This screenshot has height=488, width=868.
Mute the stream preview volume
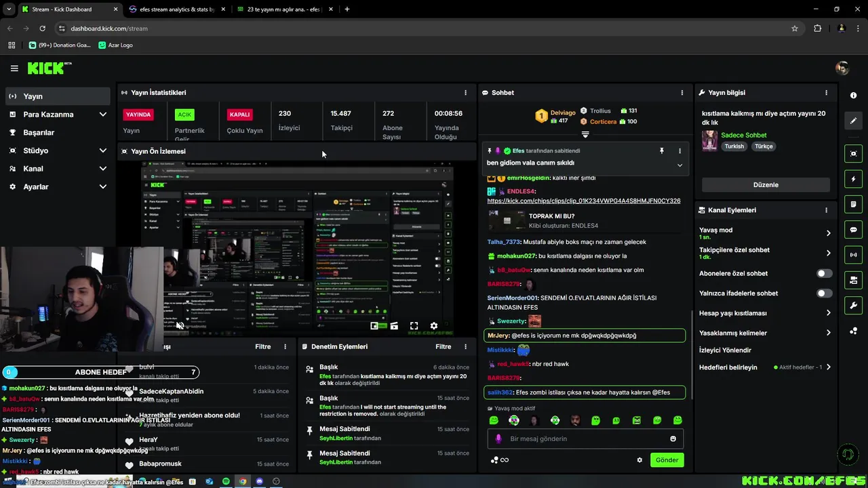[x=180, y=326]
